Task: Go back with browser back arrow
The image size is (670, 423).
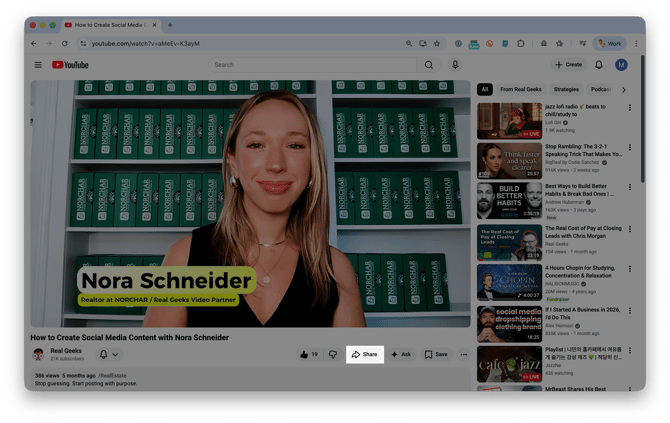Action: (x=34, y=44)
